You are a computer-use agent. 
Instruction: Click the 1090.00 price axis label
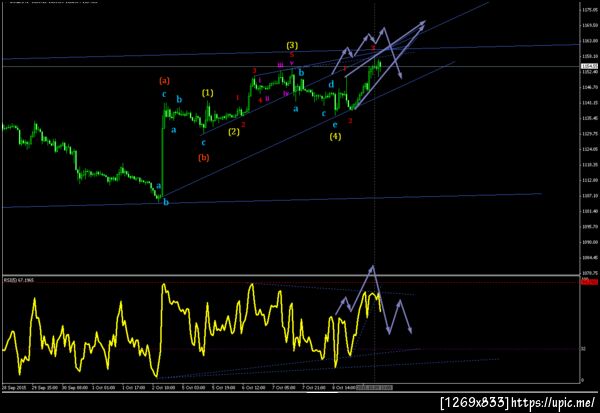pyautogui.click(x=590, y=242)
